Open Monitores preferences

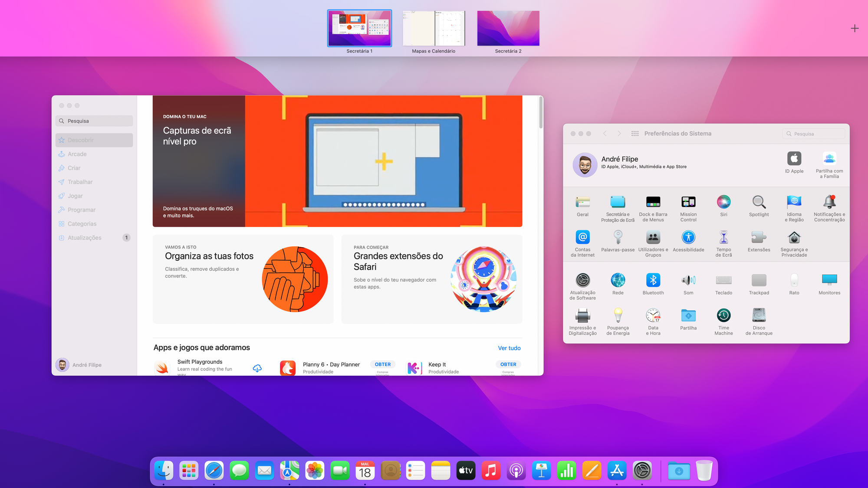tap(829, 284)
